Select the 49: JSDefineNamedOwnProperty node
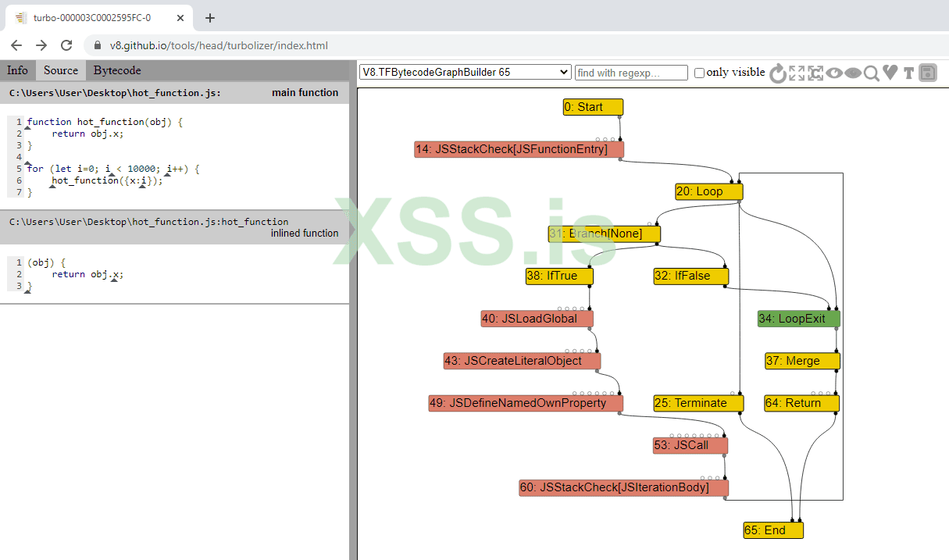Image resolution: width=949 pixels, height=560 pixels. point(526,403)
